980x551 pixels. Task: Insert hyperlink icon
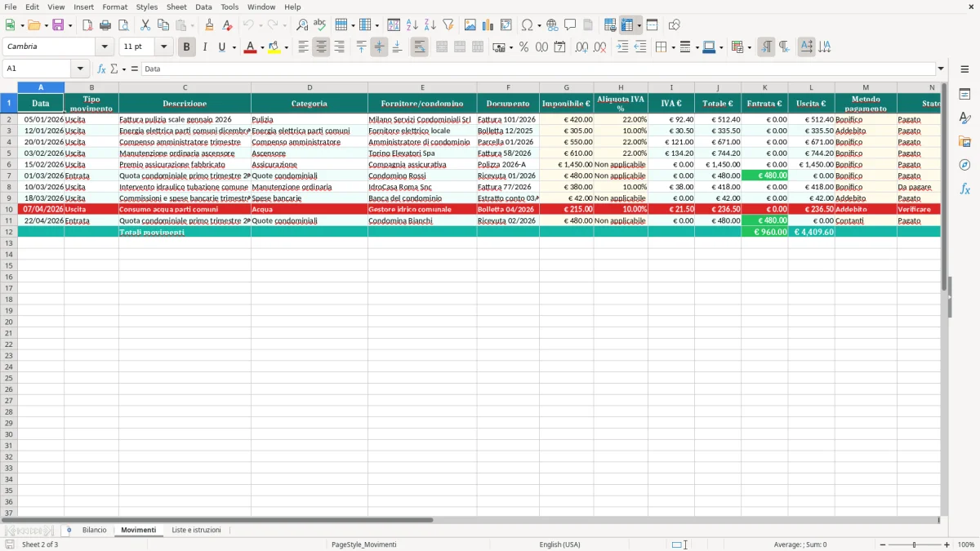[552, 25]
